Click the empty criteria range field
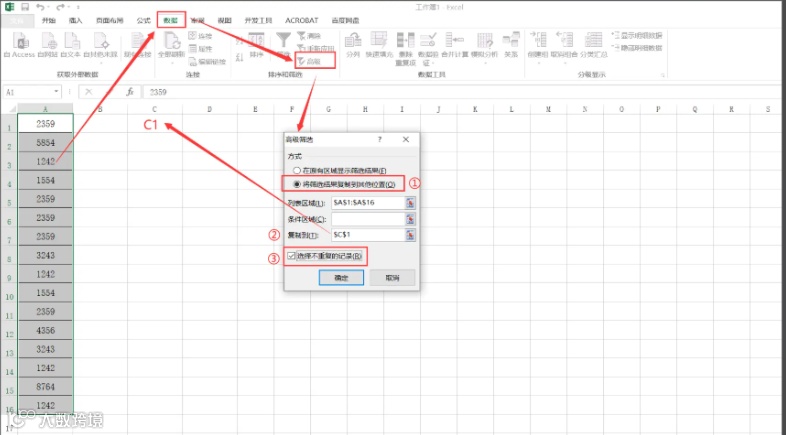786x435 pixels. 368,219
